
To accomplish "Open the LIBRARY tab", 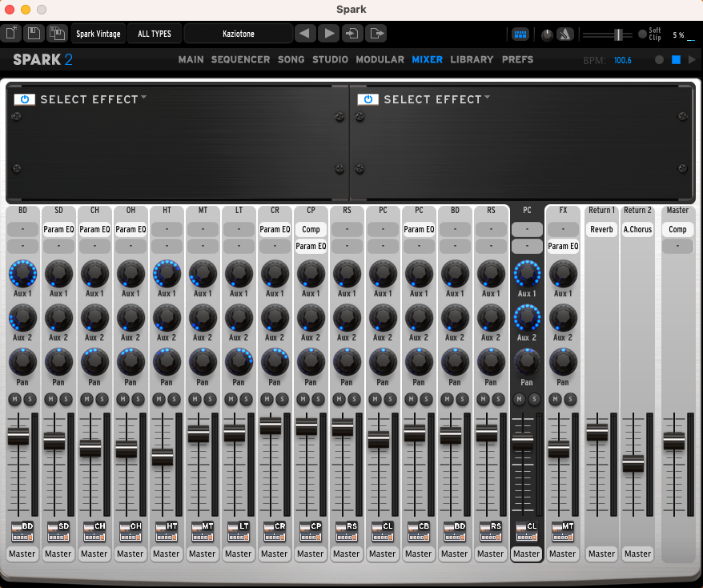I will point(472,59).
